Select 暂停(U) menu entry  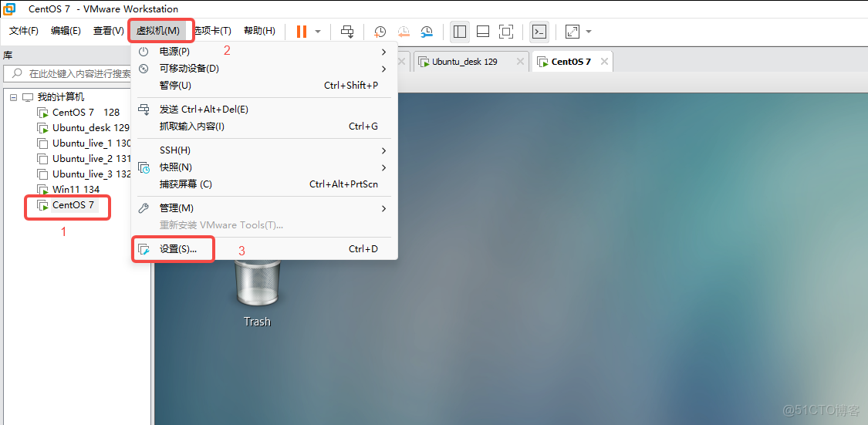(x=264, y=86)
